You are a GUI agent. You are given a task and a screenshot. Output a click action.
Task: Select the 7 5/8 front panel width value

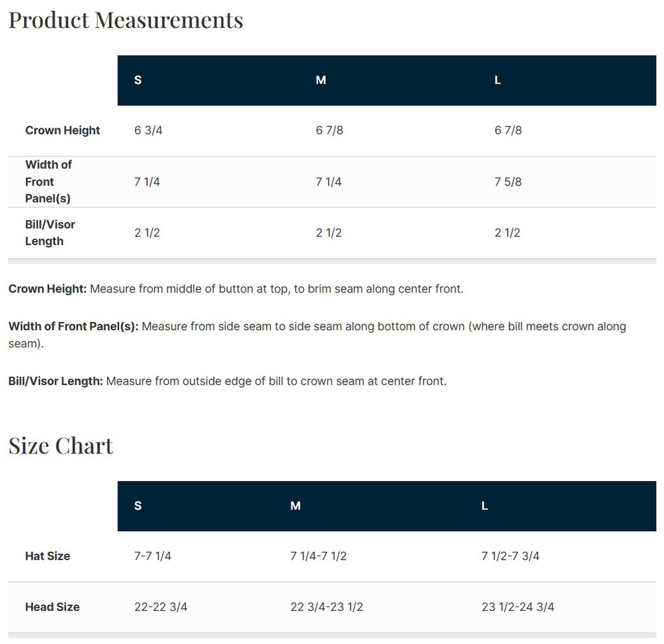508,182
